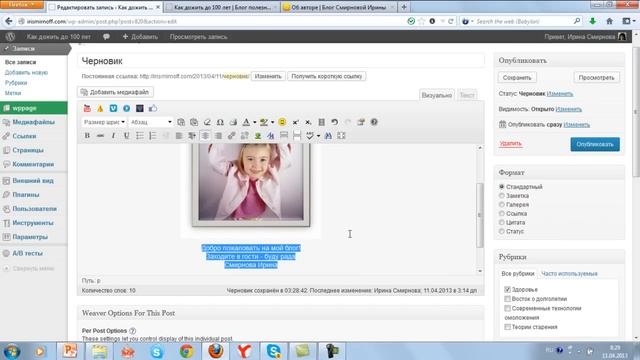Select the Галерея format
This screenshot has height=360, width=640.
(x=502, y=204)
